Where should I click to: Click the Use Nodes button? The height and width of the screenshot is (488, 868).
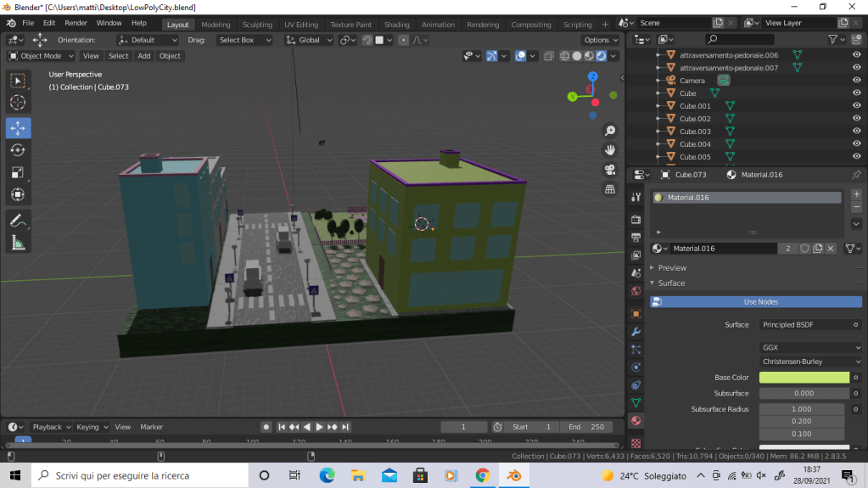click(x=760, y=302)
